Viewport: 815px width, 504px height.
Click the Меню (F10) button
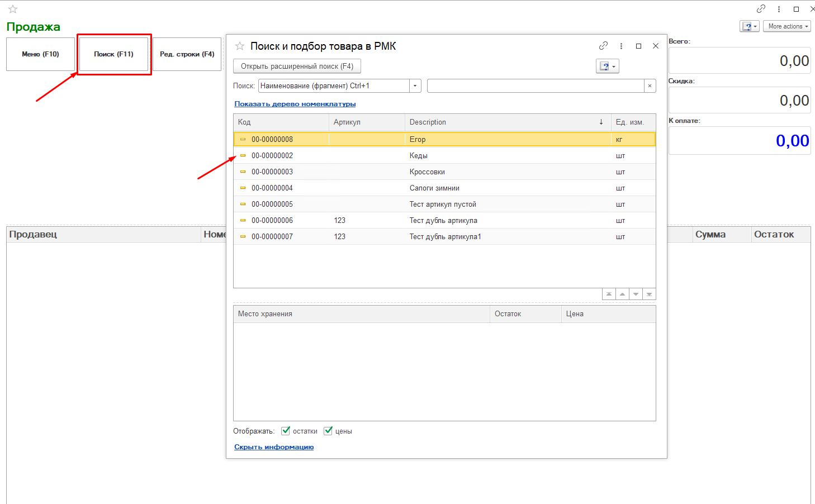40,54
